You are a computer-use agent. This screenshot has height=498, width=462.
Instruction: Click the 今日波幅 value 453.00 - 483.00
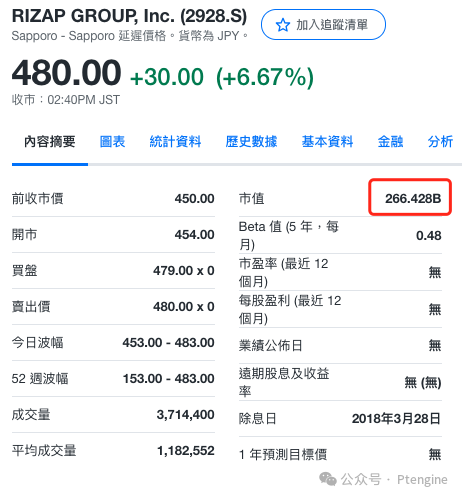tap(168, 343)
